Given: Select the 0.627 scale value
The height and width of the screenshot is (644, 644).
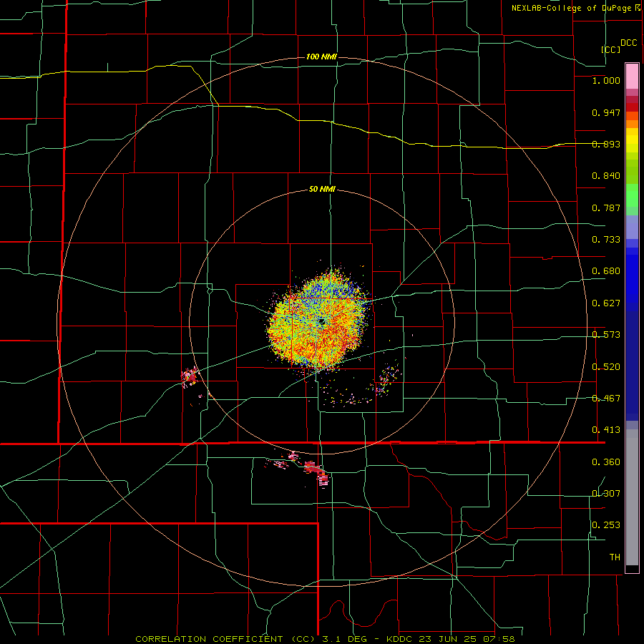Looking at the screenshot, I should point(606,303).
